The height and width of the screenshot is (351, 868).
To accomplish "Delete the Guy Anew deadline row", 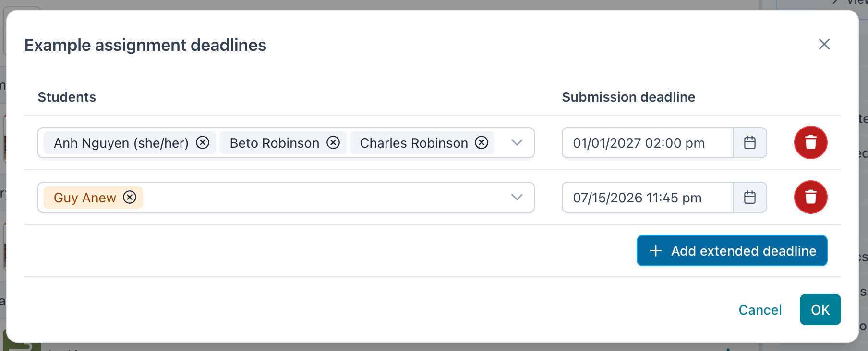I will (811, 197).
